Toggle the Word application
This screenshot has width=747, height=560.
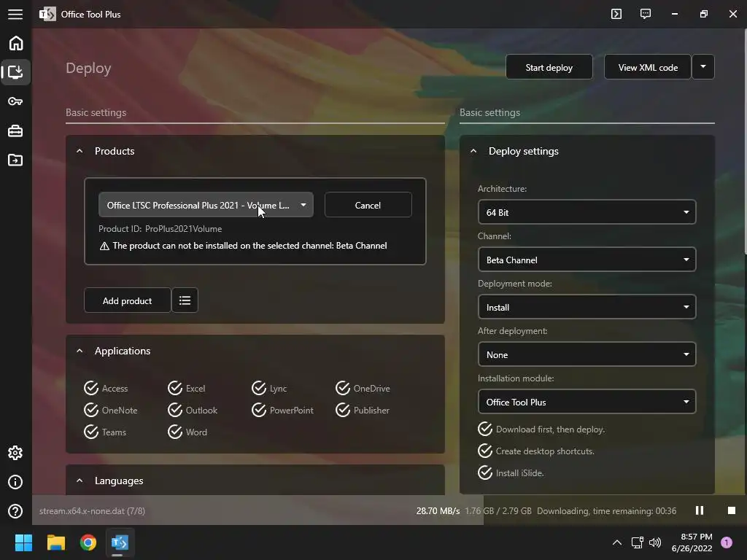(x=187, y=432)
